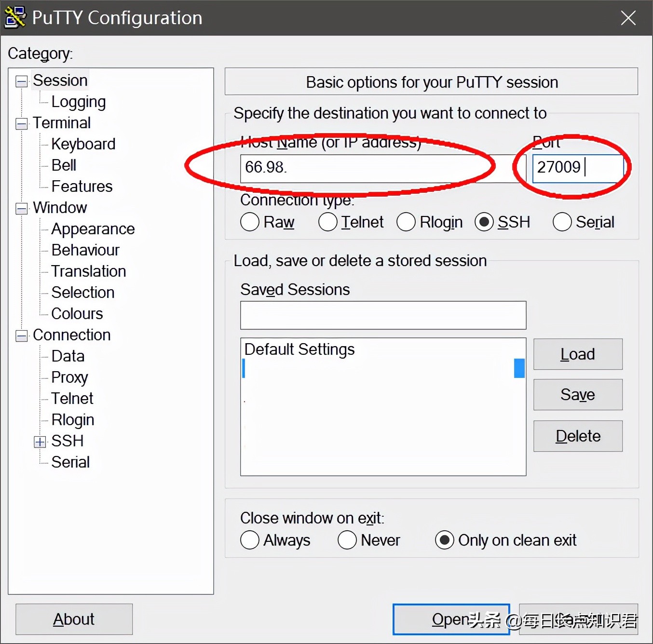Open the Keyboard settings category
Screen dimensions: 653x644
coord(83,144)
